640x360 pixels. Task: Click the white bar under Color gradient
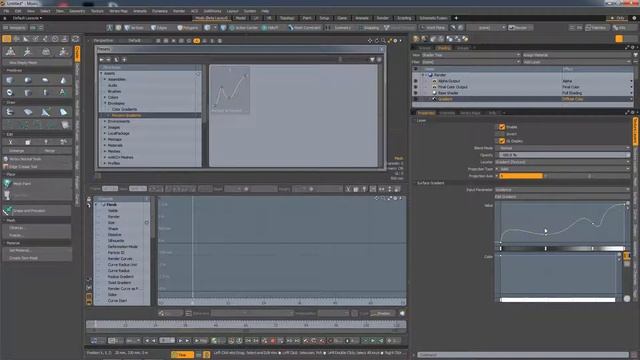point(558,300)
